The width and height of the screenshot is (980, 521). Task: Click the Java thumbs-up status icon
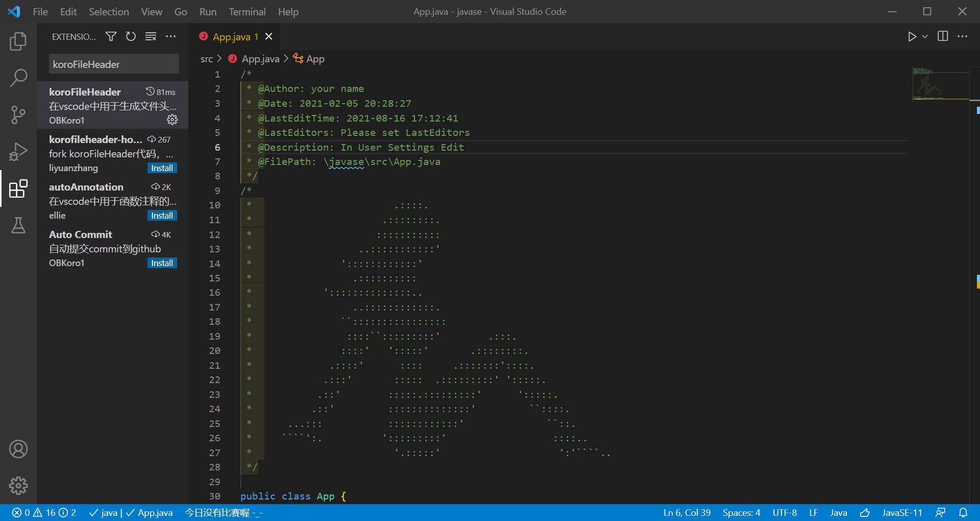pyautogui.click(x=865, y=512)
